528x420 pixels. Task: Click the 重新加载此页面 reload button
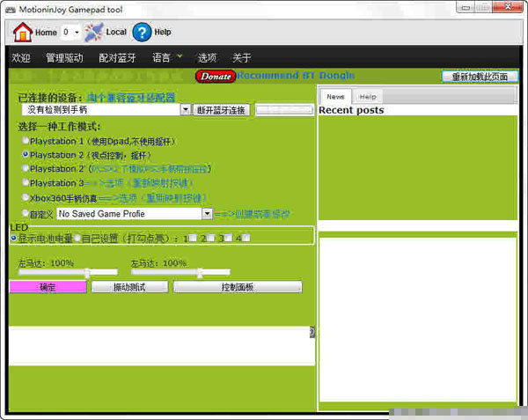coord(480,77)
